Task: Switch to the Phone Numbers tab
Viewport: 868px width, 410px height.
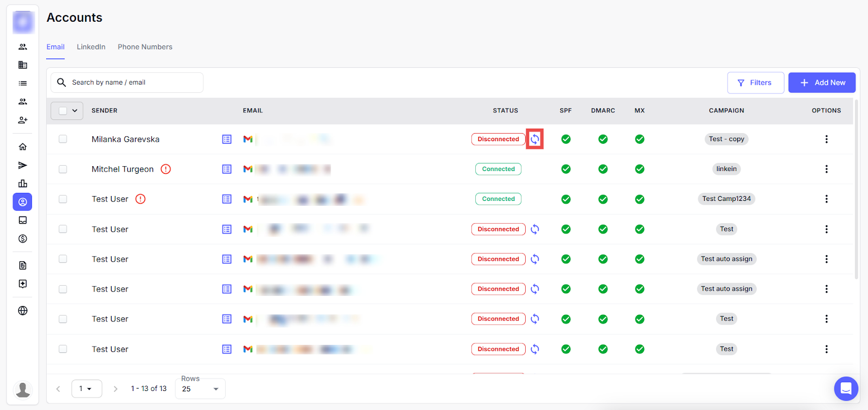Action: (145, 47)
